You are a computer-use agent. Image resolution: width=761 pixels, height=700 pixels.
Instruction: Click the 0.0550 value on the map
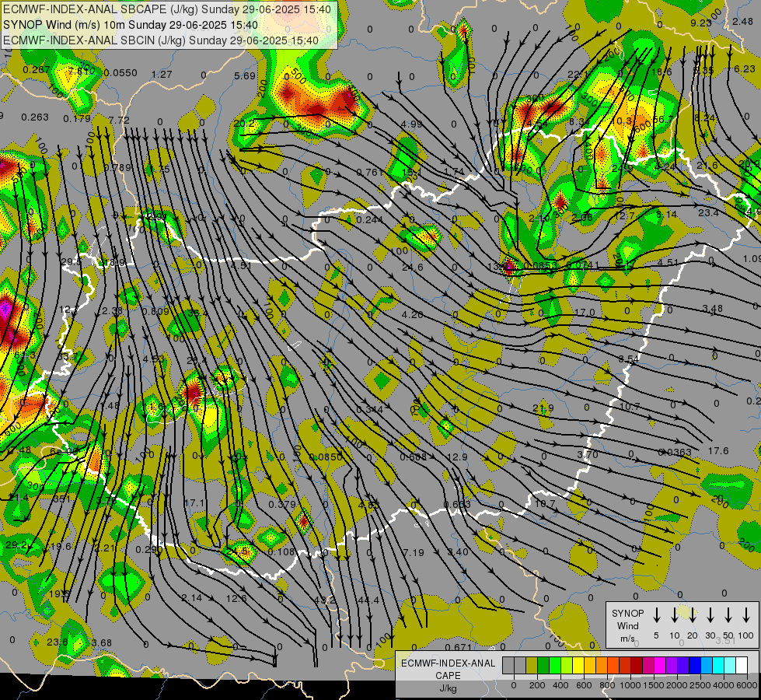pos(120,73)
